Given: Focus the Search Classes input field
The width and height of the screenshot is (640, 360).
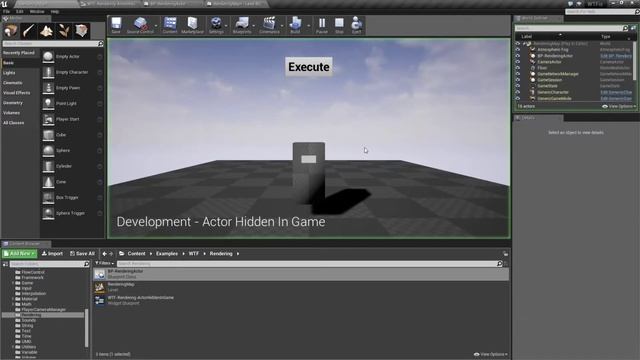Looking at the screenshot, I should pos(53,43).
